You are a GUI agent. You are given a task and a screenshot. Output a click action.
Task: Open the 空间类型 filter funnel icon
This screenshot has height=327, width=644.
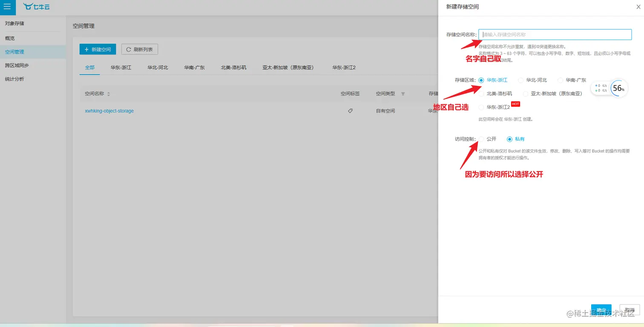tap(403, 94)
